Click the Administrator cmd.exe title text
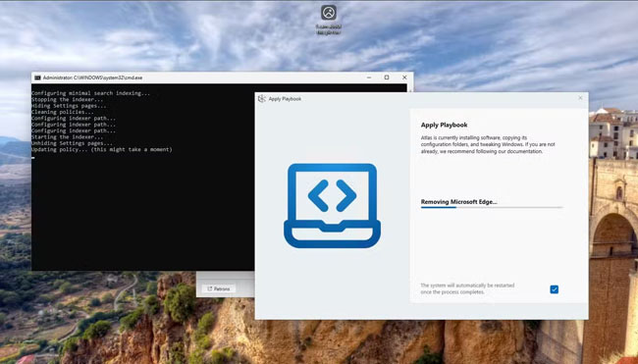Screen dimensions: 638x364 pos(93,78)
